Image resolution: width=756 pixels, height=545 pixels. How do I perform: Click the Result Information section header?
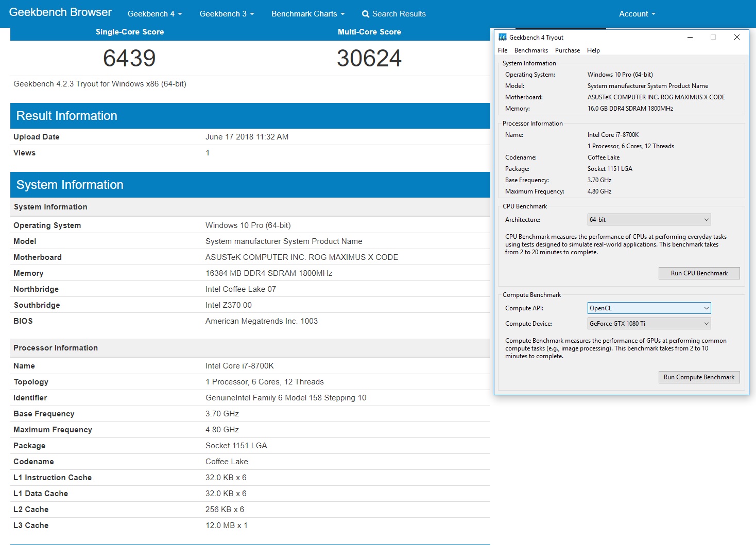(250, 116)
